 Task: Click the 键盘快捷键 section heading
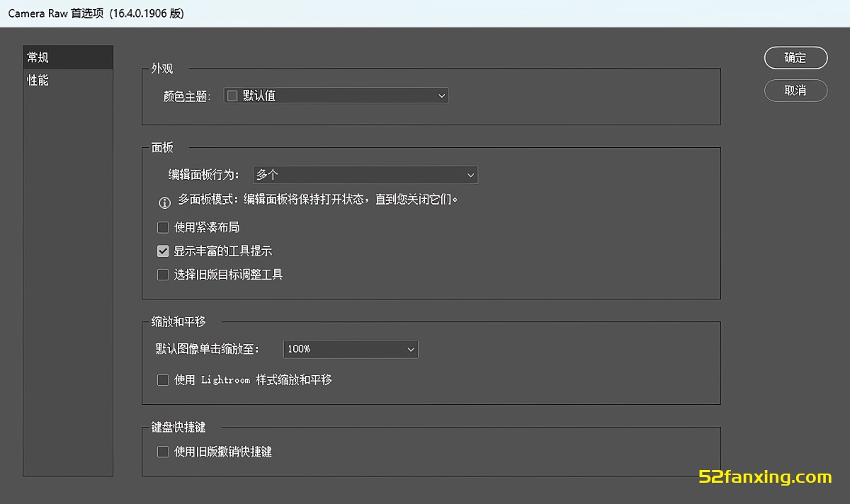coord(178,427)
